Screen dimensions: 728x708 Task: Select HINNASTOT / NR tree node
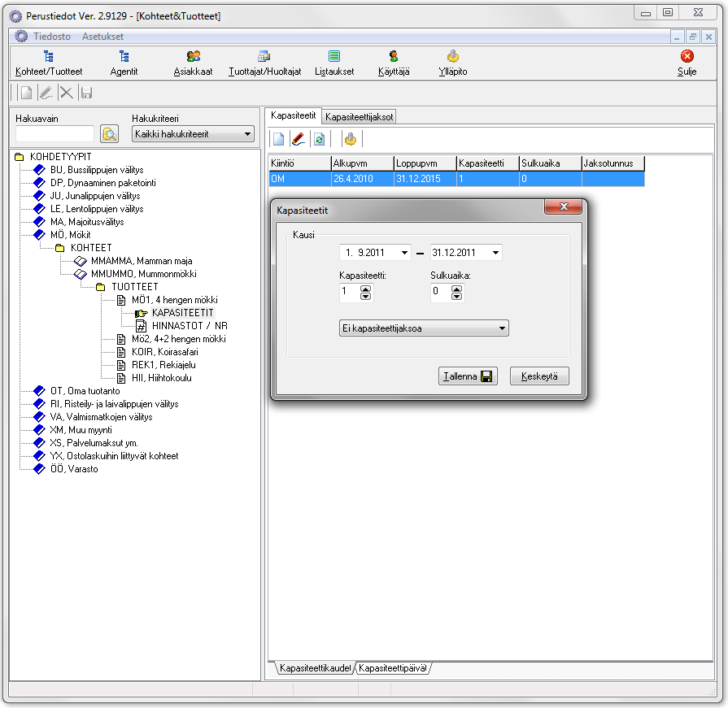190,326
